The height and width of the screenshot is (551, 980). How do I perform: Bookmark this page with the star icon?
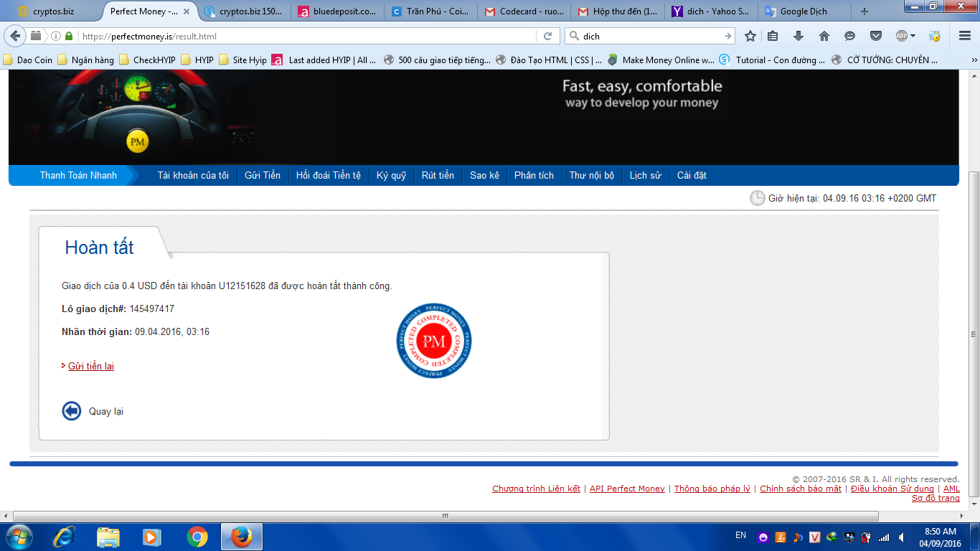pos(750,36)
